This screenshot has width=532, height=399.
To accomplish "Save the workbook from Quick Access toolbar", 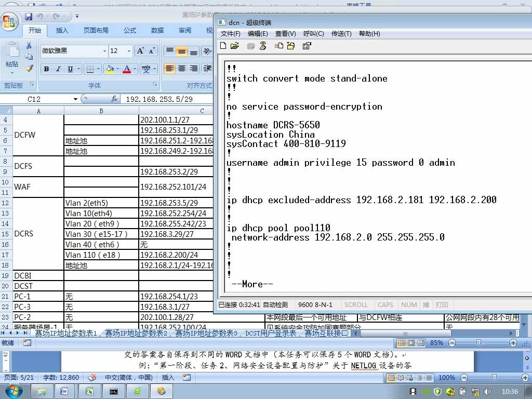I will point(29,16).
